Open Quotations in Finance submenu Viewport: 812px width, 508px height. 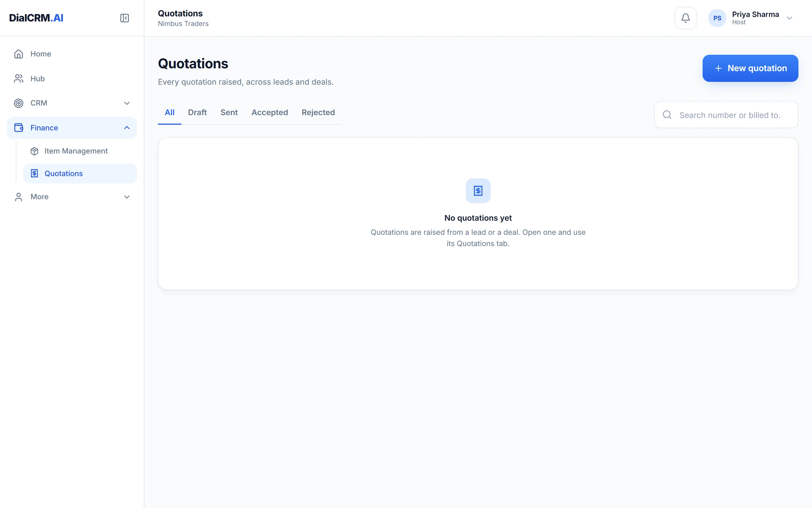point(80,173)
